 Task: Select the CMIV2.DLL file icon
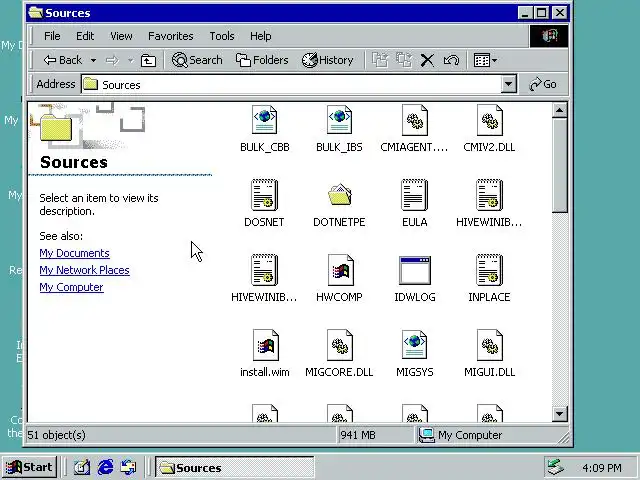489,120
